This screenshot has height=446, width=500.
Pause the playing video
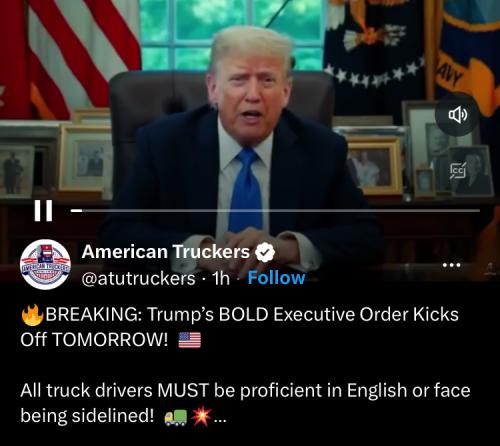pyautogui.click(x=43, y=210)
